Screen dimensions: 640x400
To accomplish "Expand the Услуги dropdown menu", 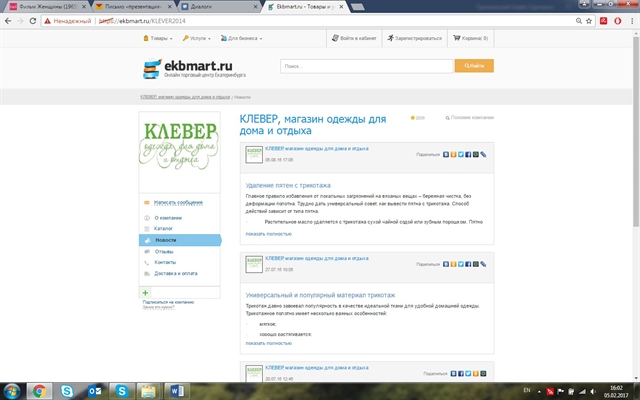I will [196, 38].
